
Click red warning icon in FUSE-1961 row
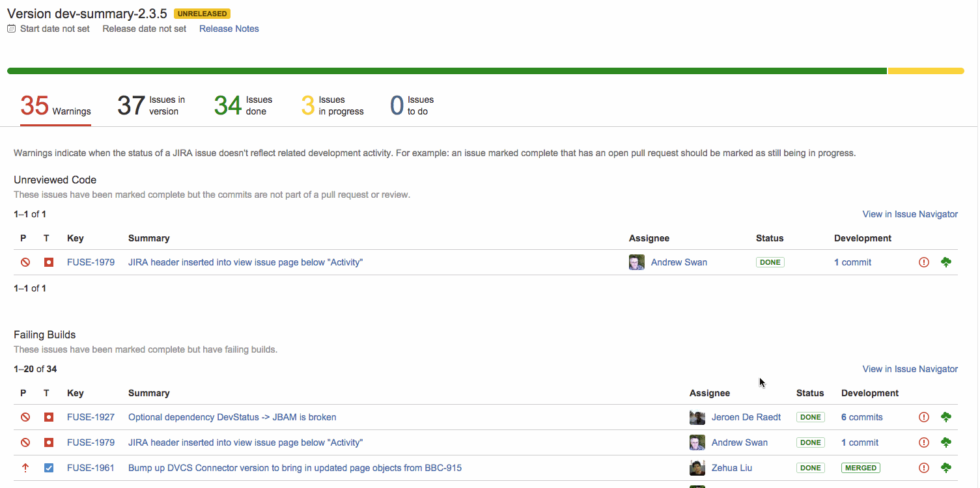[923, 468]
